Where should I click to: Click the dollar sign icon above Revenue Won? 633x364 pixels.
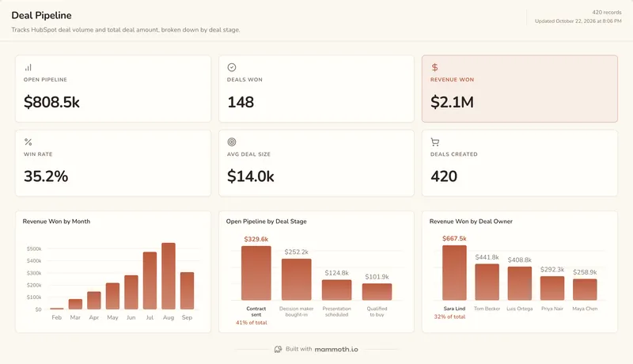(x=434, y=67)
